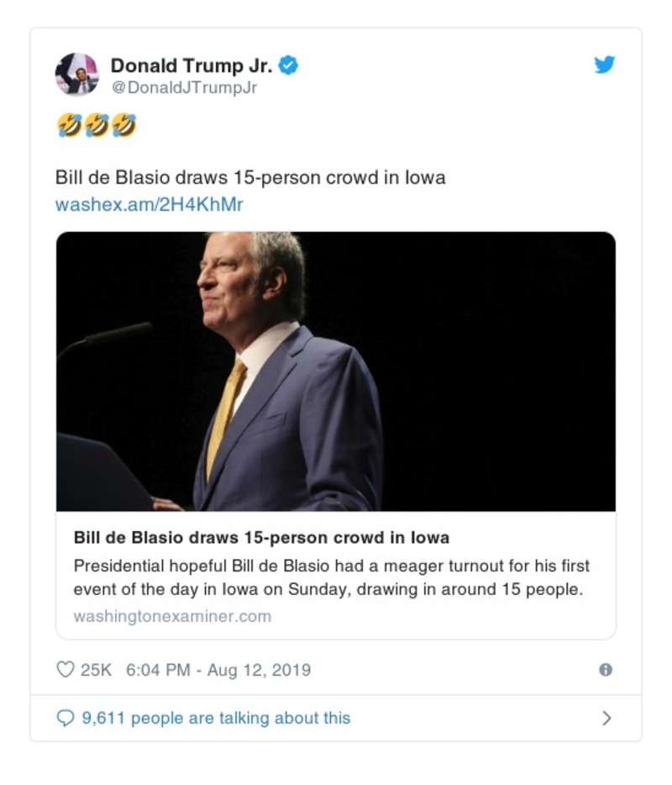Click the Bill de Blasio preview photo
Screen dimensions: 672x785
(x=334, y=373)
